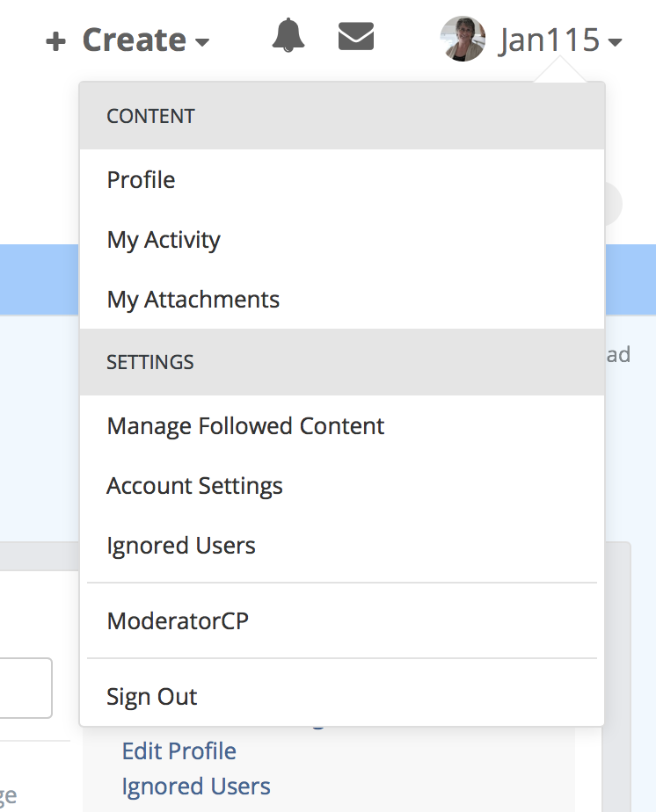Click Ignored Users link below the menu
This screenshot has width=656, height=812.
[x=196, y=786]
